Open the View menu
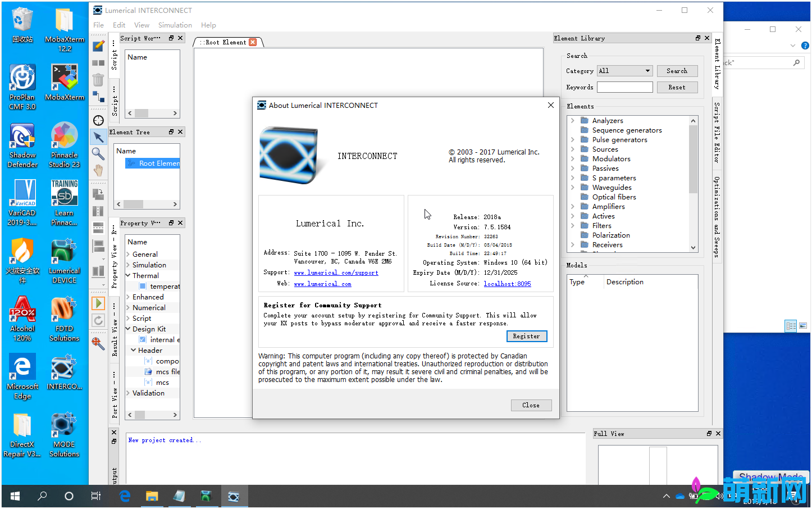The image size is (812, 509). (142, 25)
